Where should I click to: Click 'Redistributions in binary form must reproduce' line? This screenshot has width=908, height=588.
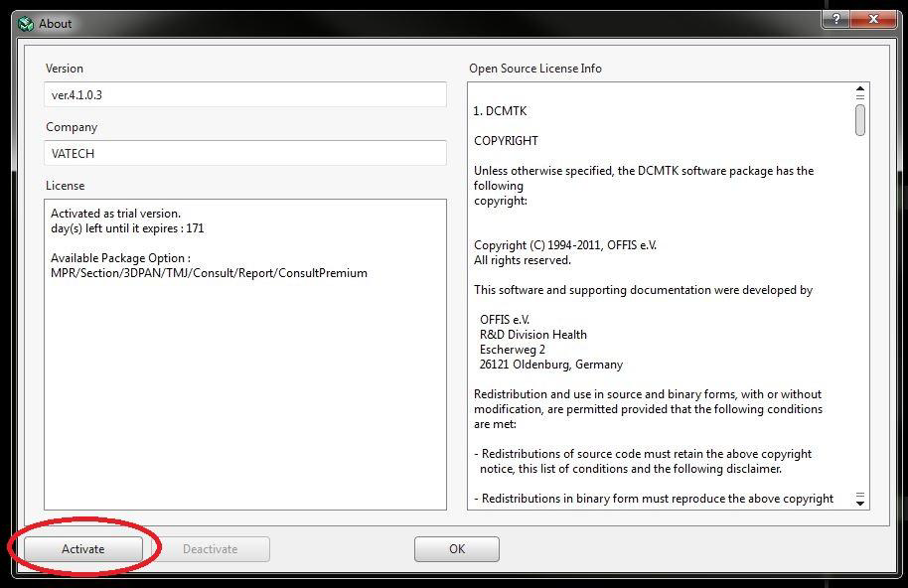(x=654, y=499)
